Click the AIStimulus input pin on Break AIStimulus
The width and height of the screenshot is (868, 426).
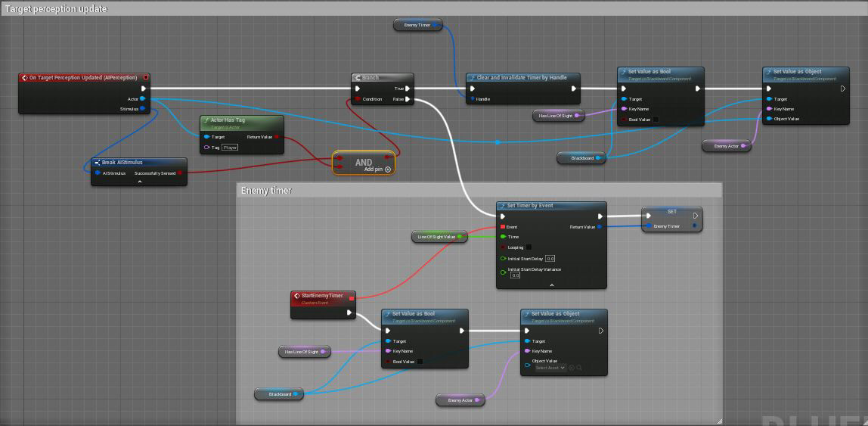pos(98,173)
